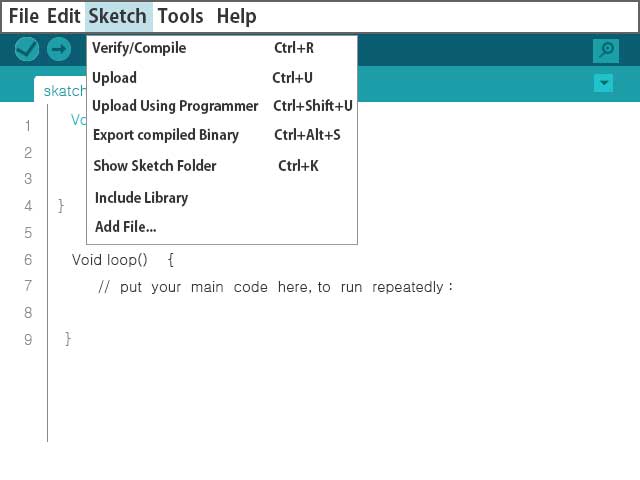
Task: Choose Add File... menu entry
Action: tap(222, 227)
